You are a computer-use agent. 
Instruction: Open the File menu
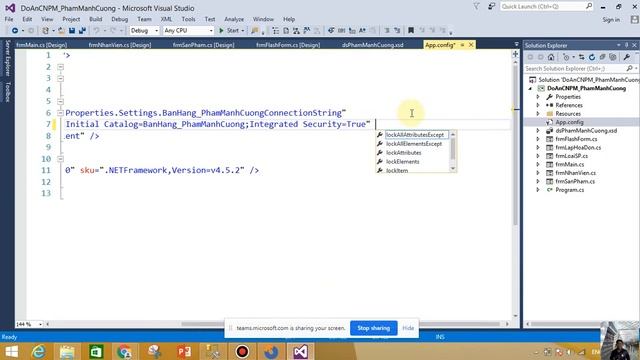pyautogui.click(x=9, y=19)
